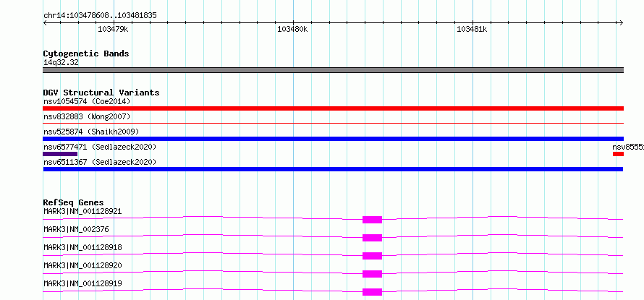Click the blue nsv525874 variant bar

click(x=333, y=139)
